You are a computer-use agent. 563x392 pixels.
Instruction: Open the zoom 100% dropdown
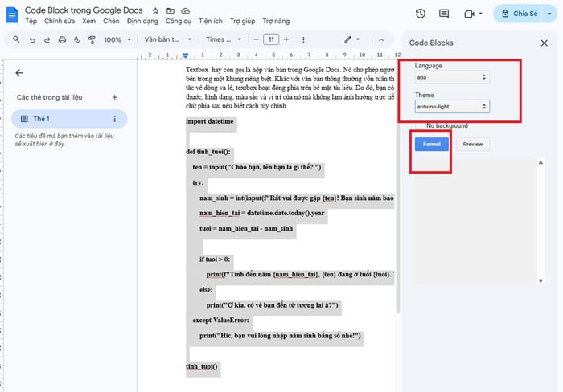[x=117, y=39]
